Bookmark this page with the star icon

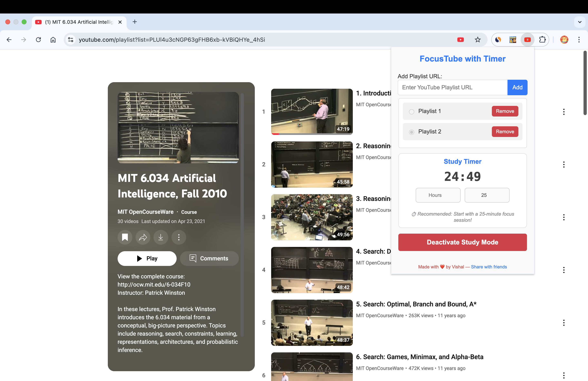click(x=478, y=40)
